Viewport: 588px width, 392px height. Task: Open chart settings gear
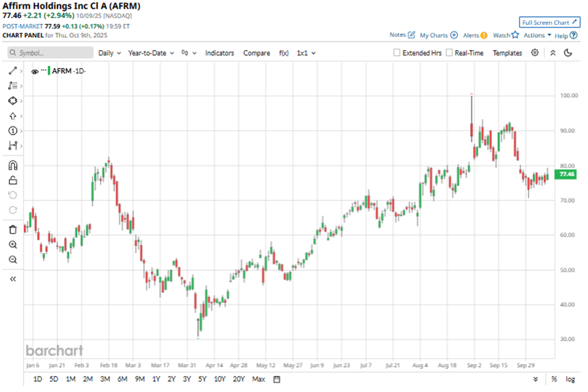(x=535, y=53)
